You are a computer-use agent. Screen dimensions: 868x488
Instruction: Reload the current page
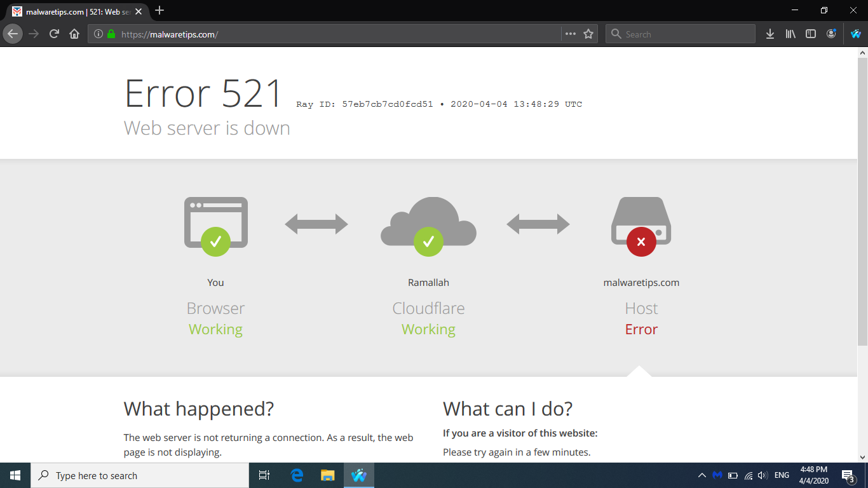click(54, 34)
